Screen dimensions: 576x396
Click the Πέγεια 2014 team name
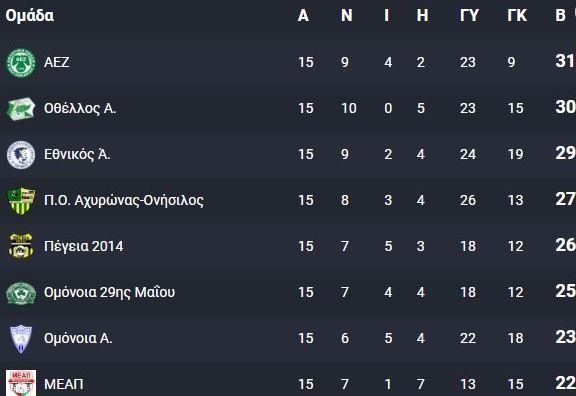(x=83, y=246)
